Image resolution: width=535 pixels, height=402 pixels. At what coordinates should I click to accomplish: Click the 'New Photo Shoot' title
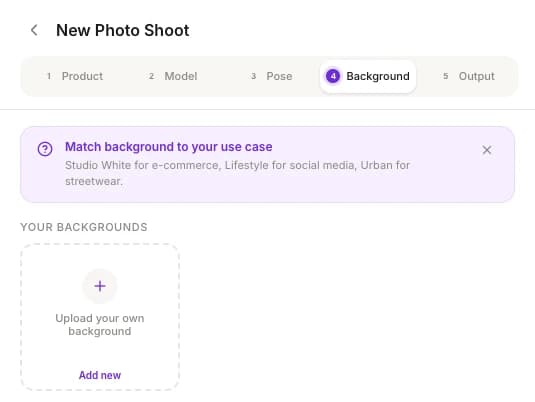coord(122,30)
